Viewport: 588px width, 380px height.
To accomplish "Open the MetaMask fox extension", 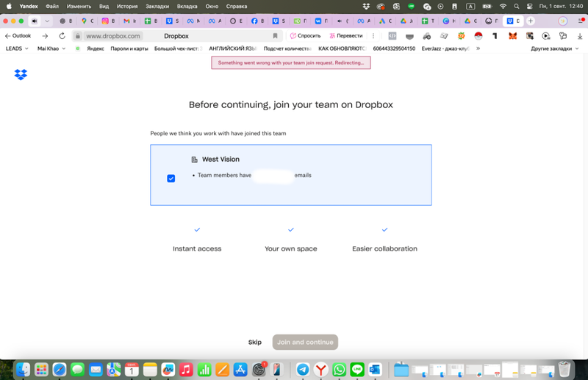I will tap(512, 36).
